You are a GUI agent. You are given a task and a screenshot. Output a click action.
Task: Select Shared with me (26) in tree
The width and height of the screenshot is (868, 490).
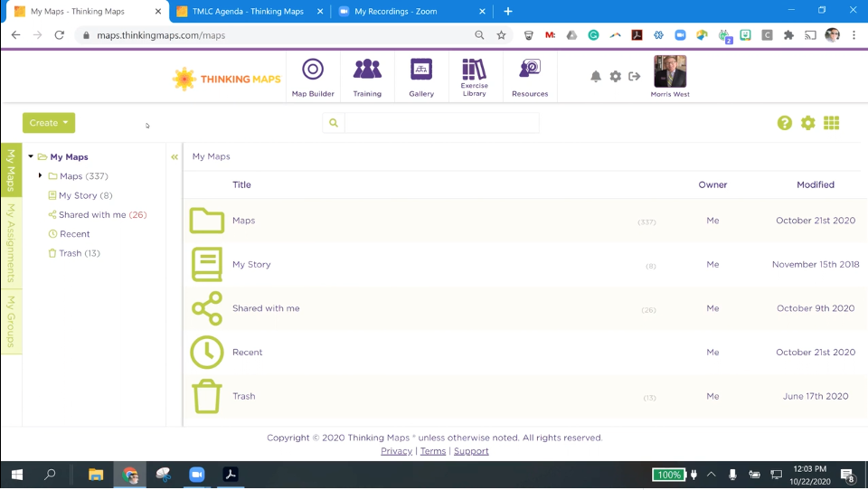[x=102, y=215]
